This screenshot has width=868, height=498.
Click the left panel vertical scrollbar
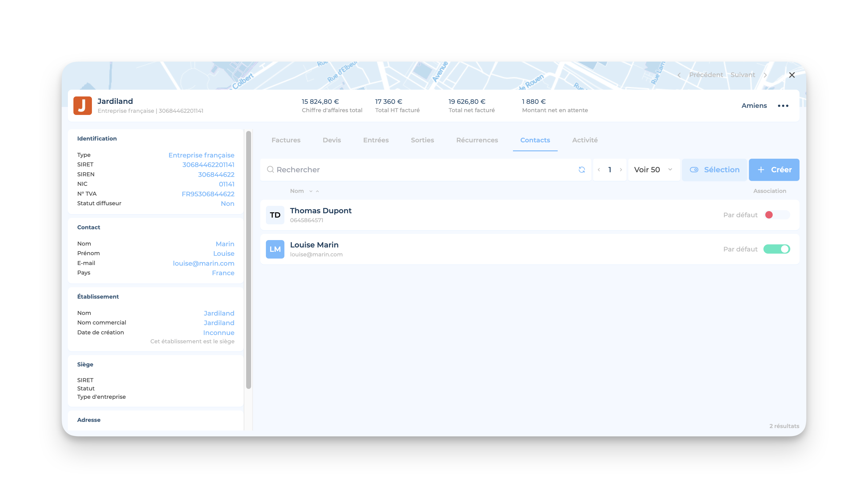249,260
